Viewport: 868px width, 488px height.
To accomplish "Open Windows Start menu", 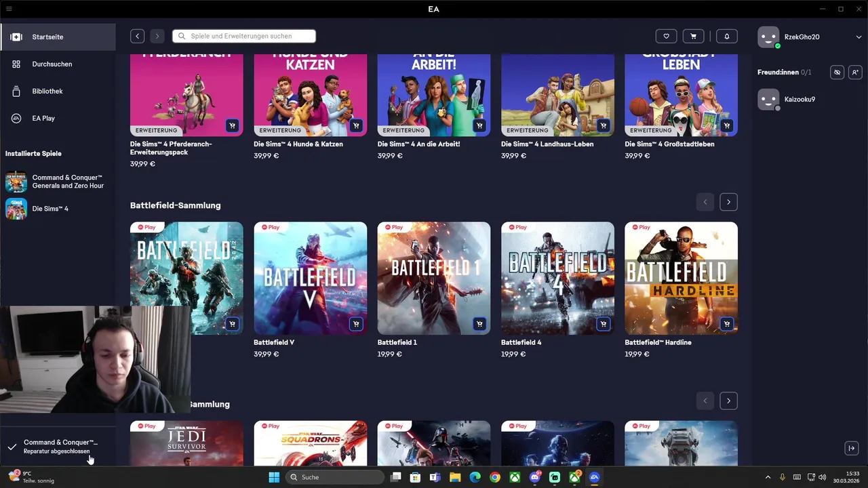I will point(274,477).
